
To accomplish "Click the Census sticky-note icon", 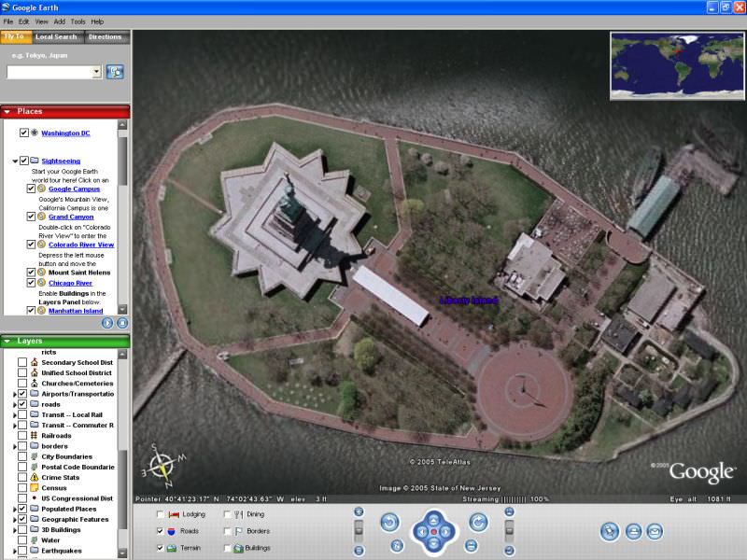I will pyautogui.click(x=35, y=487).
